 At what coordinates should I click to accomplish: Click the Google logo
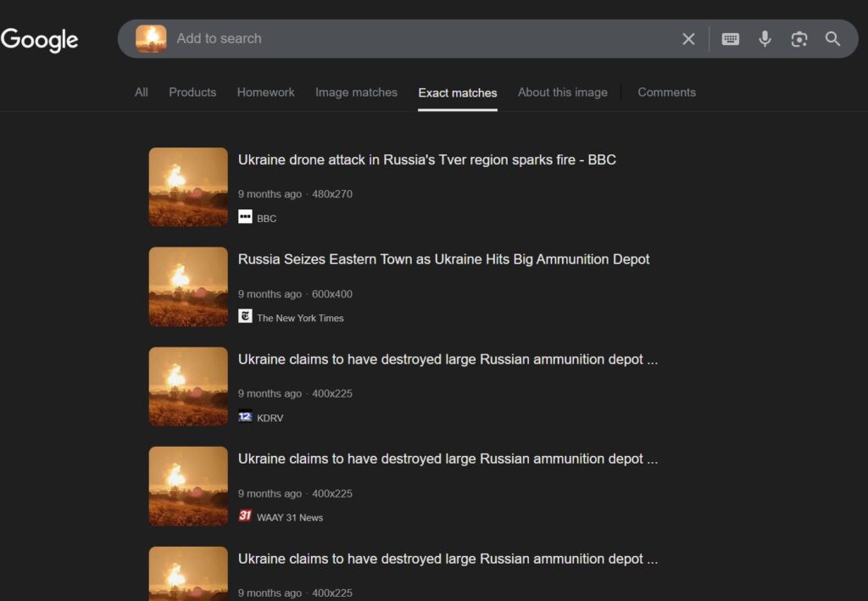(39, 39)
